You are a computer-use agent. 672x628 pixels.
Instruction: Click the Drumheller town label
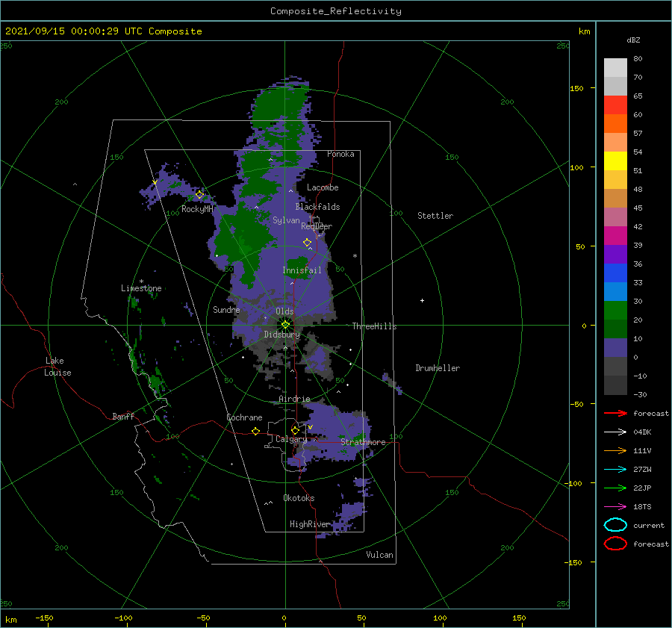(x=438, y=368)
